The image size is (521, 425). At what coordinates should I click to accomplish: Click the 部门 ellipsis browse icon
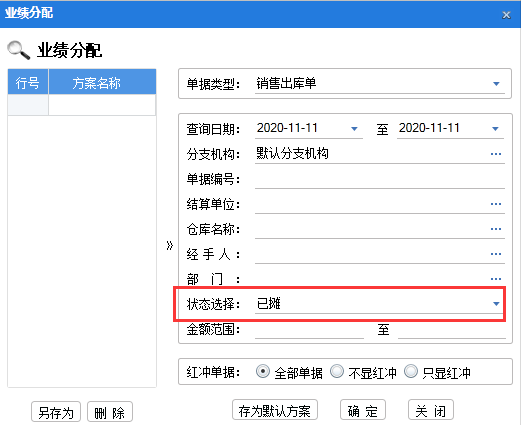496,279
